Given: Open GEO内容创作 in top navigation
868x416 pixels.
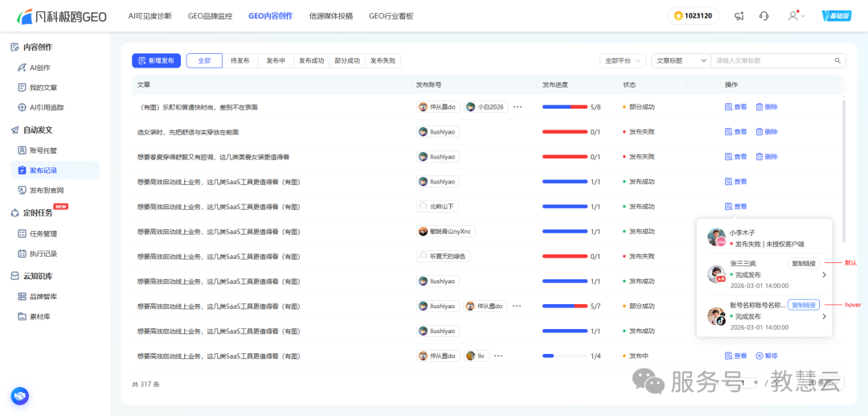Looking at the screenshot, I should point(271,16).
